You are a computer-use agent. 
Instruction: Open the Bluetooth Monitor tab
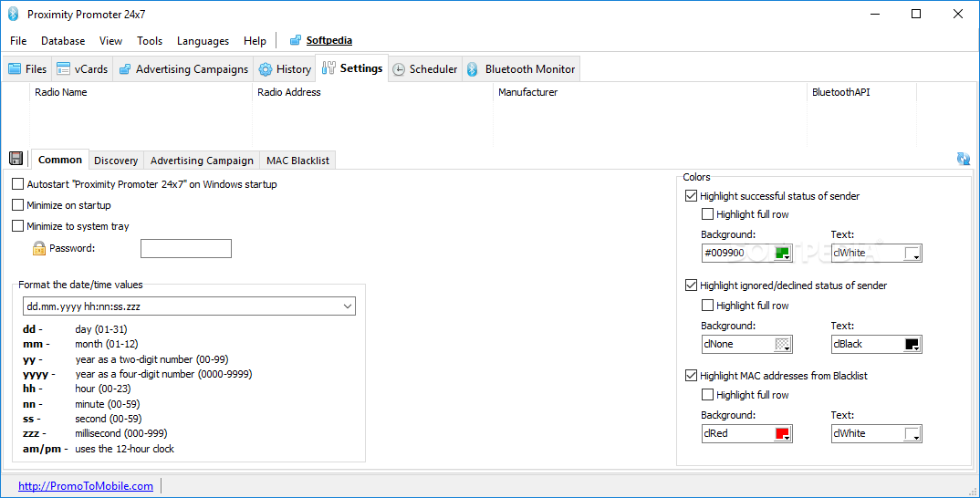(521, 68)
